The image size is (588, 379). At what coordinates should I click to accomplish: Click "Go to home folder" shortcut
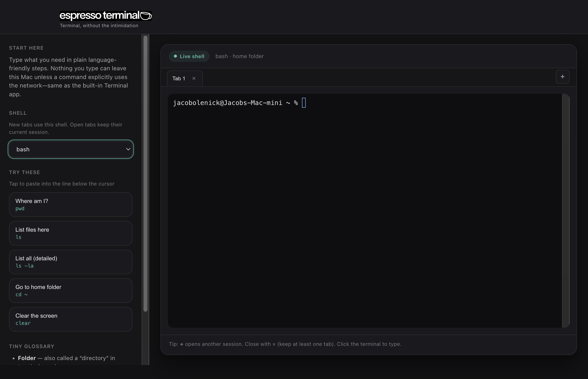pos(71,290)
